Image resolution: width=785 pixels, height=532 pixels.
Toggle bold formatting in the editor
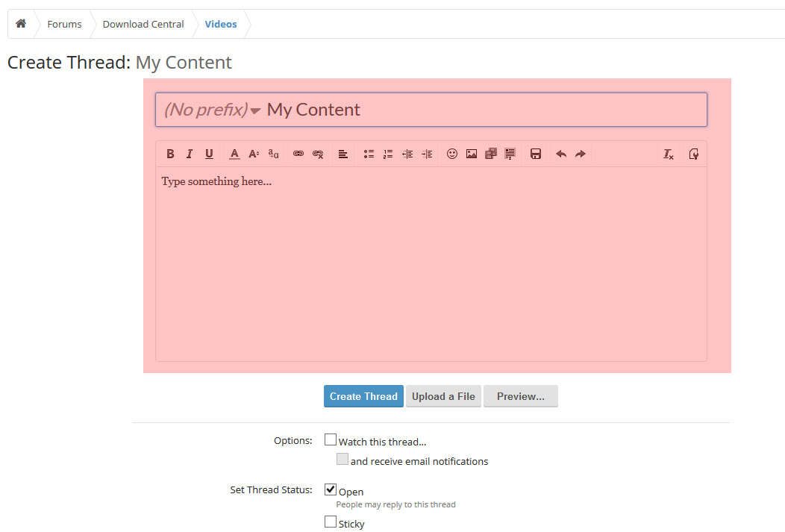tap(170, 154)
